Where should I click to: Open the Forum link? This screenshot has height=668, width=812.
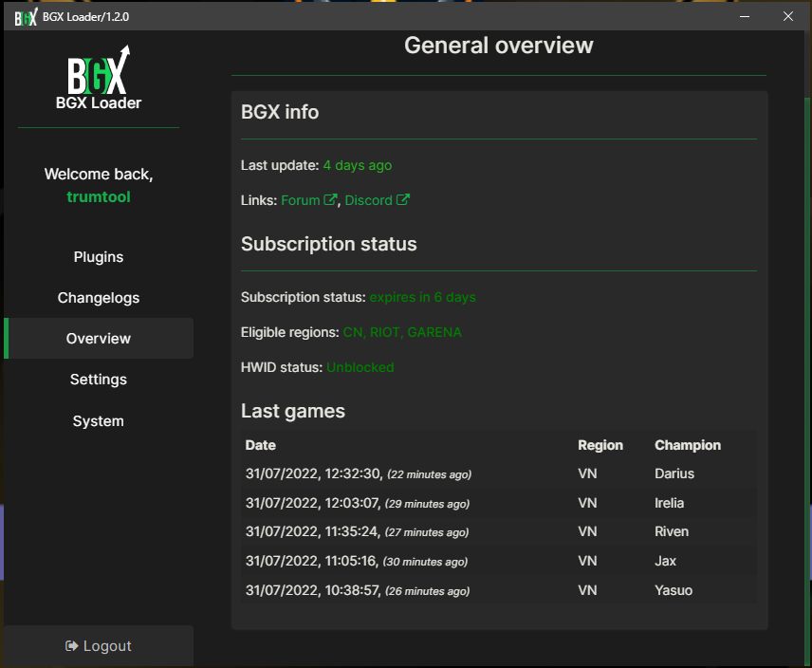[301, 200]
